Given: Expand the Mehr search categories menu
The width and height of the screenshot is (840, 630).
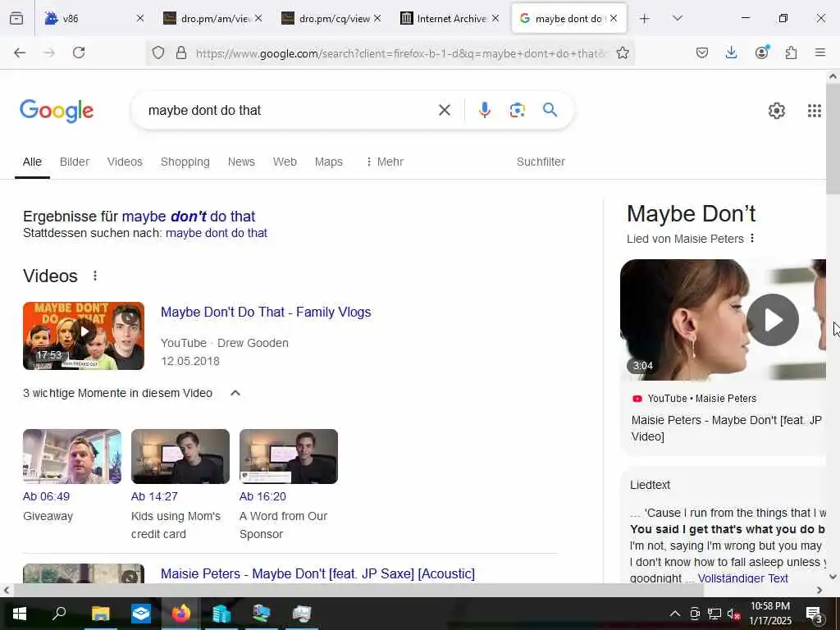Looking at the screenshot, I should pos(385,162).
